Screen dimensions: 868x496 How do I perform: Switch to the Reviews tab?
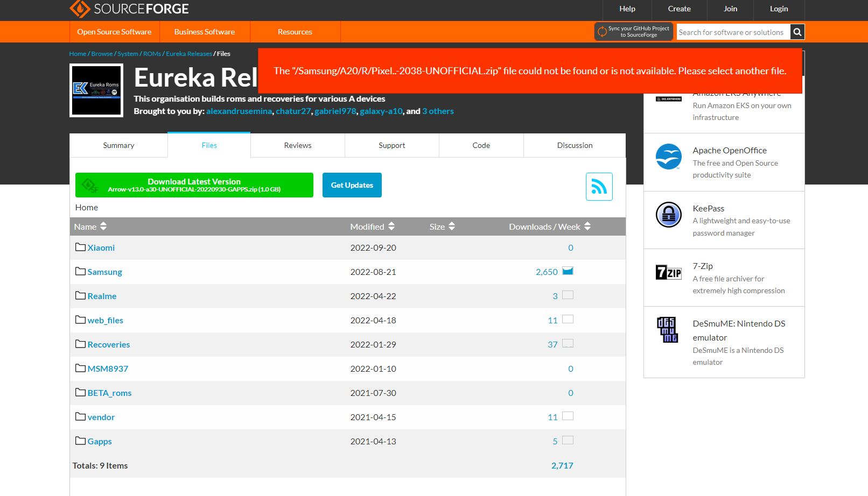pos(298,145)
